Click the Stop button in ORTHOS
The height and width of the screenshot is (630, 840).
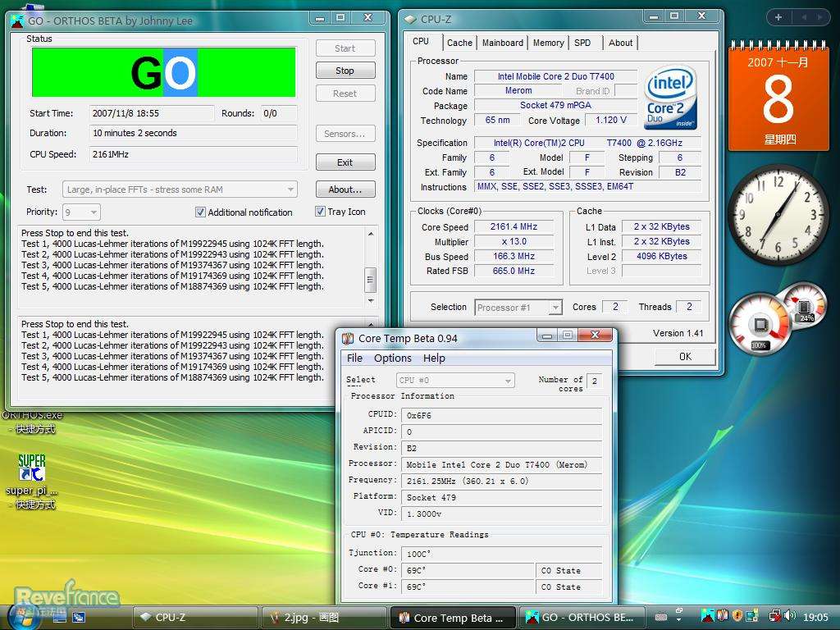[345, 71]
